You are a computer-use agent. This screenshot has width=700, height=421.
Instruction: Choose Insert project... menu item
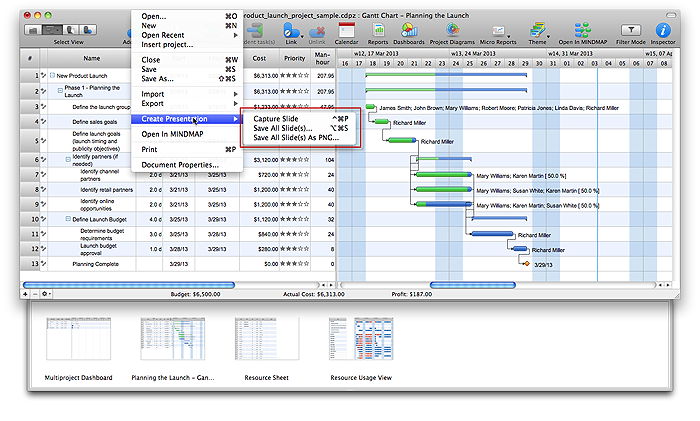click(187, 45)
